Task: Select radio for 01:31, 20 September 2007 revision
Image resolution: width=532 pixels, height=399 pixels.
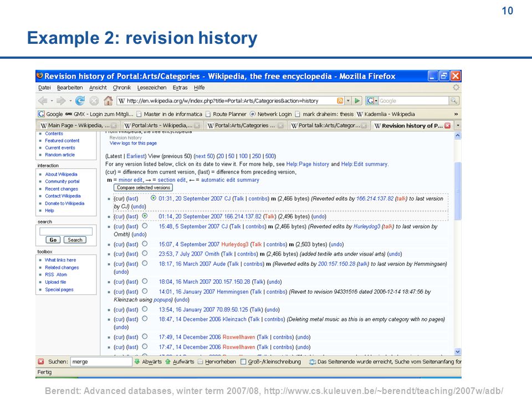Action: point(154,198)
